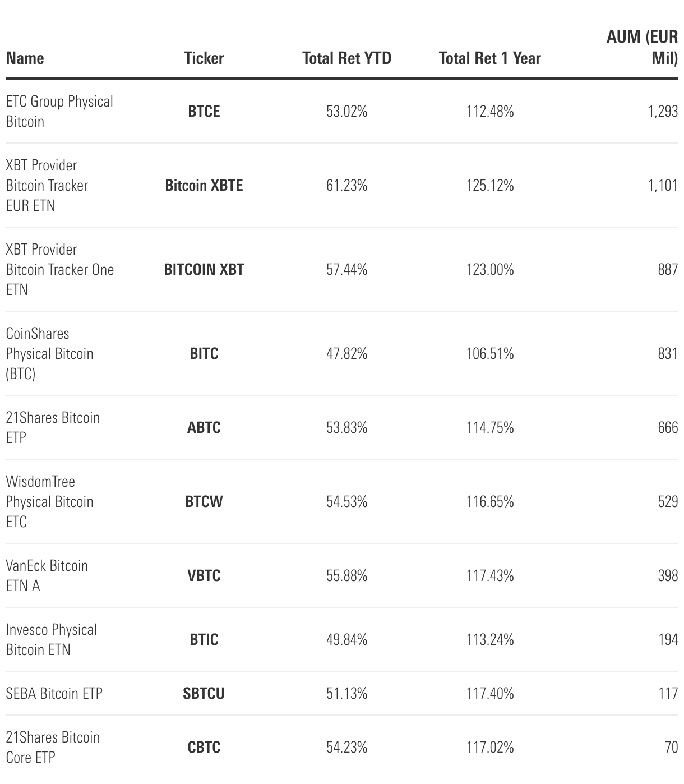Viewport: 684px width, 784px height.
Task: Open the BTCE ticker link
Action: coord(204,111)
